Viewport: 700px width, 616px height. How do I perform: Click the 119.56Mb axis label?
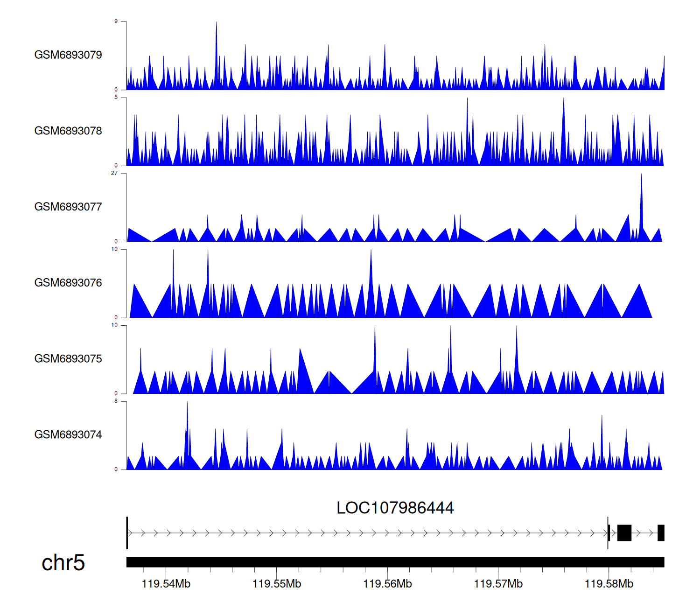[387, 584]
